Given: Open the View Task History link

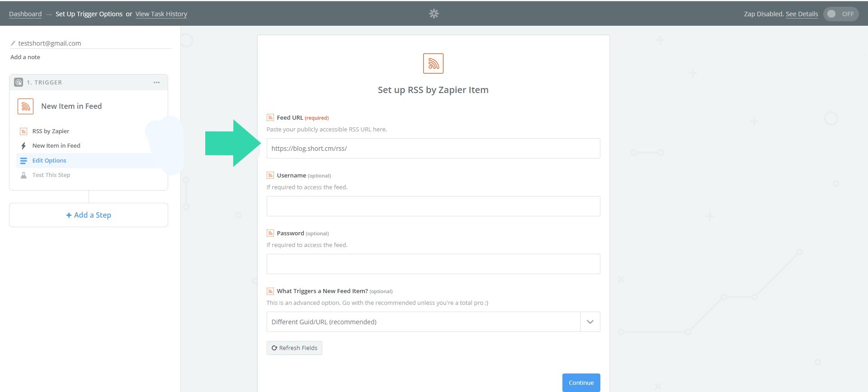Looking at the screenshot, I should pyautogui.click(x=161, y=14).
